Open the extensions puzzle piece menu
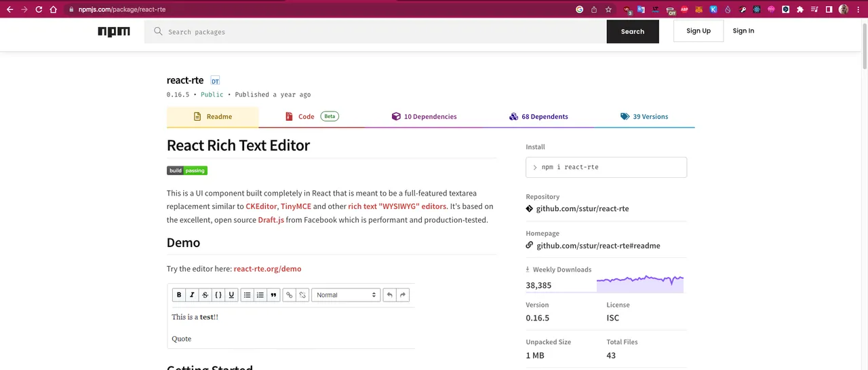The height and width of the screenshot is (370, 868). tap(800, 10)
